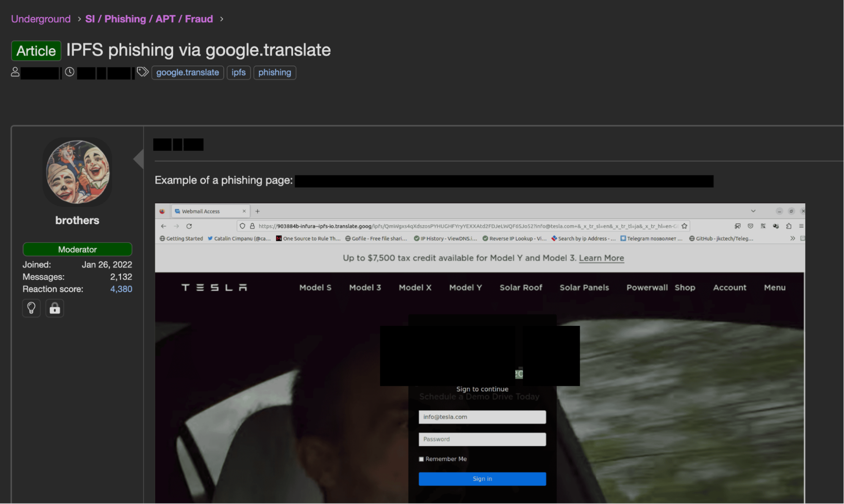
Task: Click the Firefox logo icon in embedded browser
Action: coord(162,211)
